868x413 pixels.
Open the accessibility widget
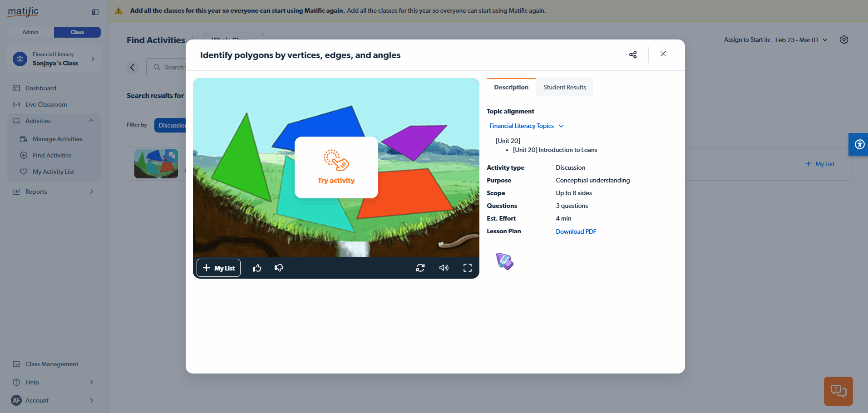pyautogui.click(x=859, y=145)
